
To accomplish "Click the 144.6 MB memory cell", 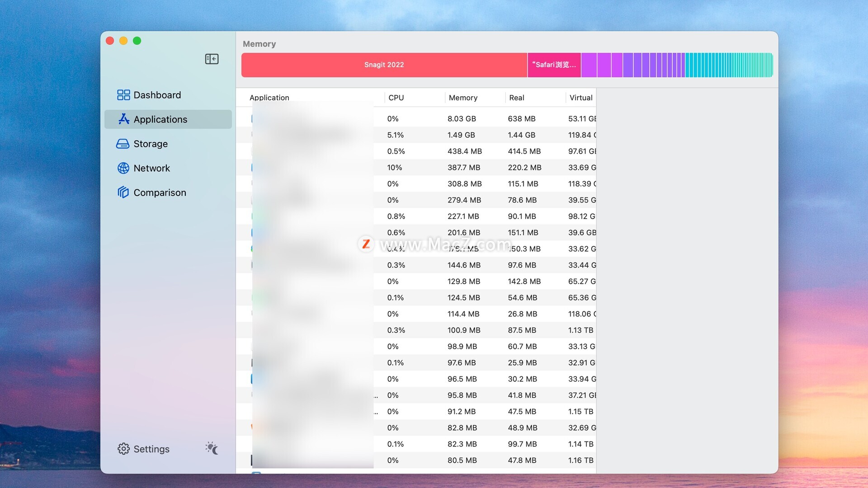I will [464, 265].
